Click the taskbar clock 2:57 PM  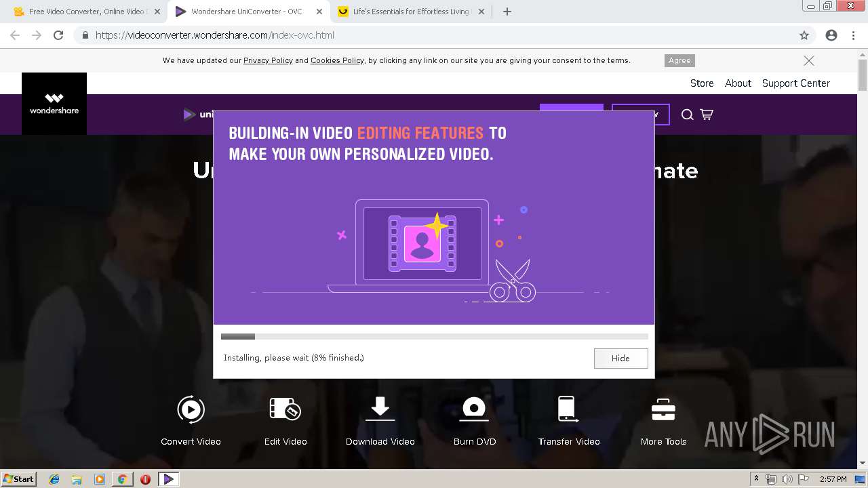click(x=833, y=479)
